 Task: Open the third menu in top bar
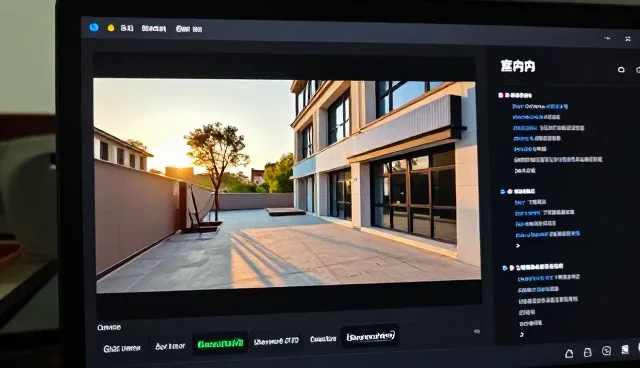click(x=189, y=29)
